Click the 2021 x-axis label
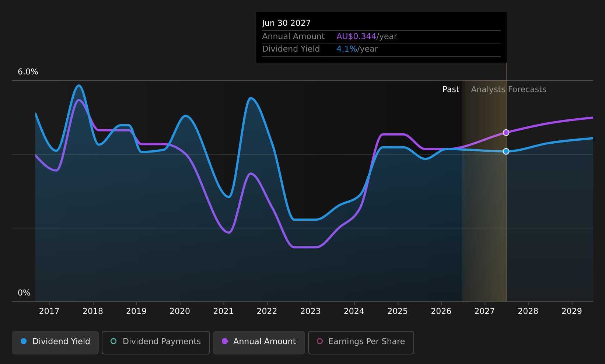 coord(223,311)
